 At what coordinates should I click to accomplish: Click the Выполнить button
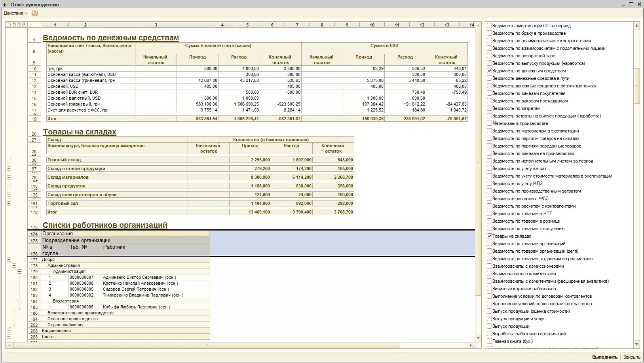[x=605, y=357]
